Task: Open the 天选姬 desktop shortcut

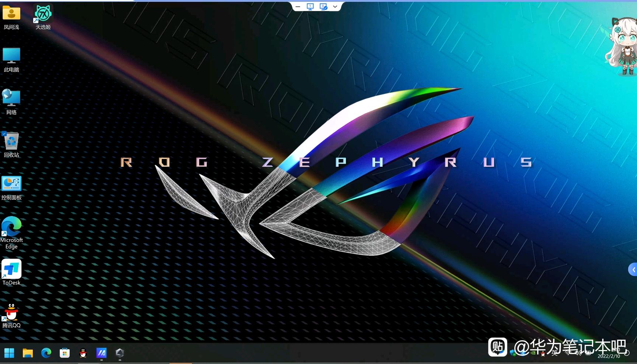Action: [x=43, y=17]
